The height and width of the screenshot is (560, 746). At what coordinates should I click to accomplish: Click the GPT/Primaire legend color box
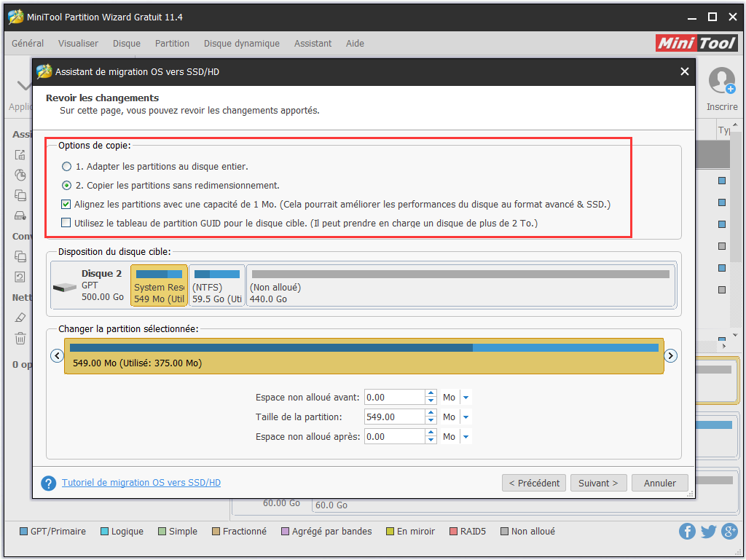23,531
